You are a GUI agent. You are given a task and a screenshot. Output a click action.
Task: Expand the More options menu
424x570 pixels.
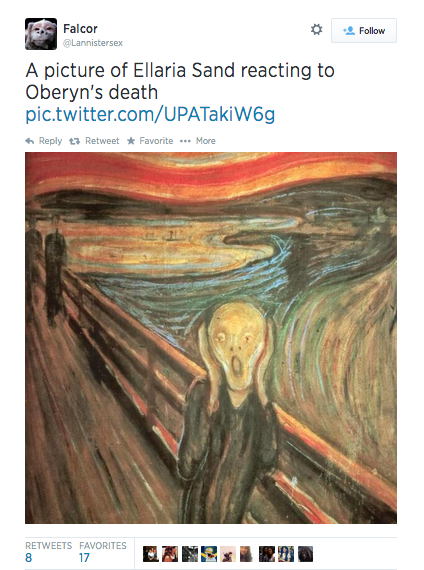pos(198,141)
